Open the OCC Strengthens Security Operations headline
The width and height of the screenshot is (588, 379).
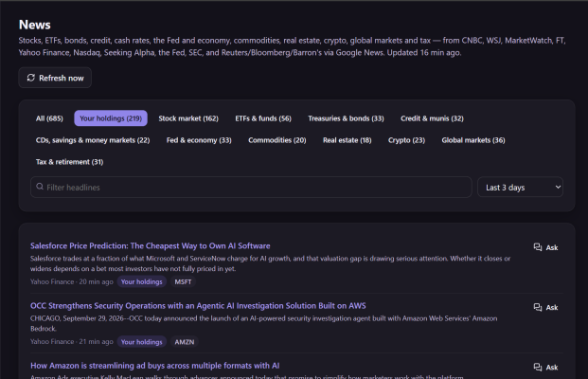198,306
